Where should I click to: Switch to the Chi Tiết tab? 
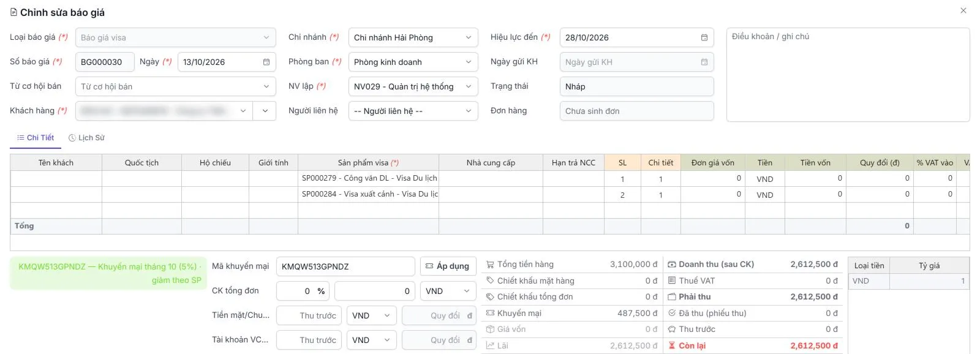(36, 138)
